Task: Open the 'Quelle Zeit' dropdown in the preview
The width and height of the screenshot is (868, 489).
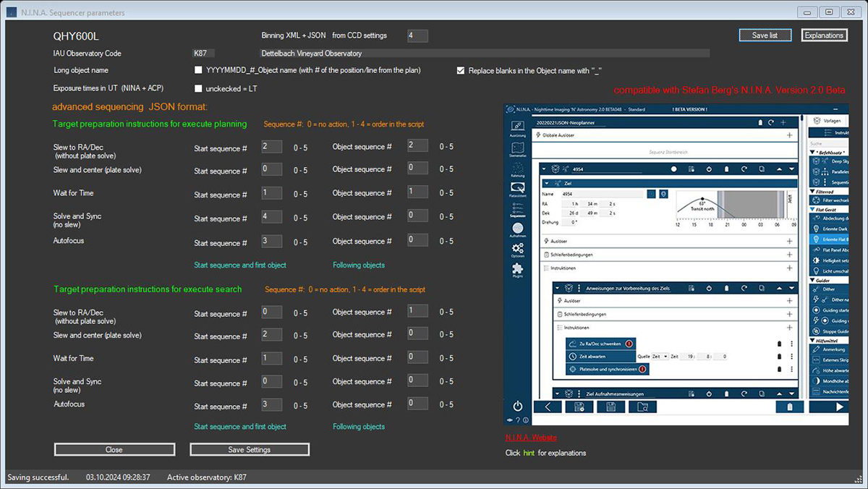Action: (x=660, y=357)
